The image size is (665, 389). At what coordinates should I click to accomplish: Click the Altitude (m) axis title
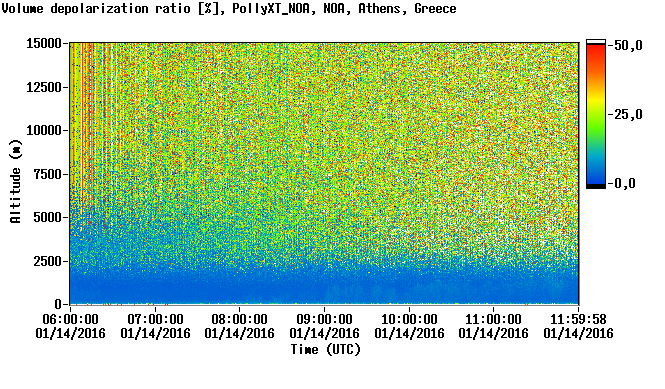(15, 181)
